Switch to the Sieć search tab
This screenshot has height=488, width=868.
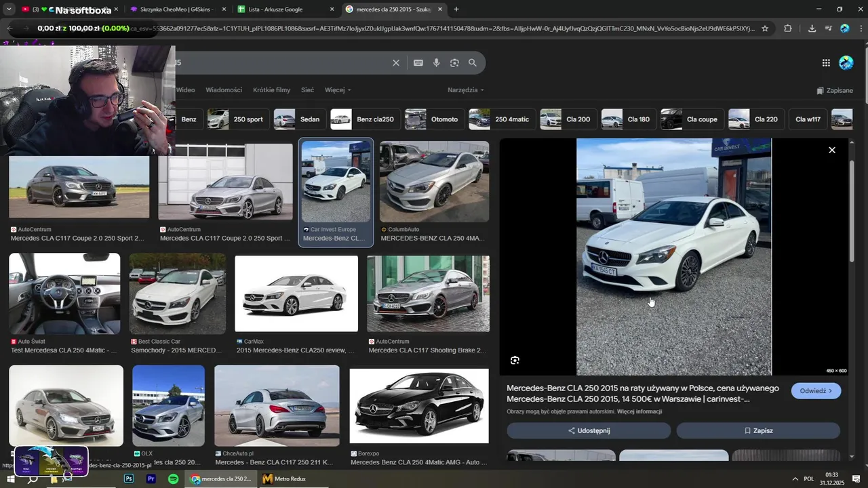[x=307, y=89]
